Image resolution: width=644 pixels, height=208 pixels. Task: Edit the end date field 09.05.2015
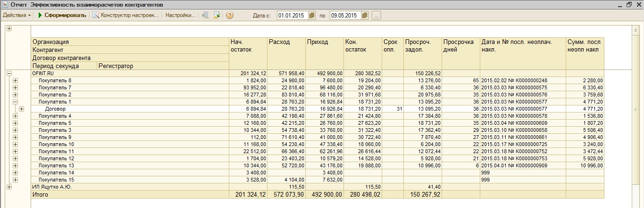point(345,16)
